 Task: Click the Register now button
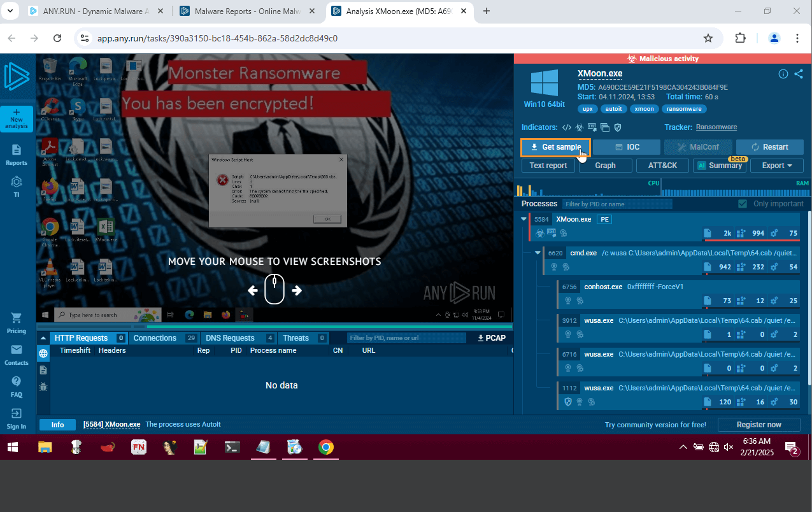click(759, 425)
